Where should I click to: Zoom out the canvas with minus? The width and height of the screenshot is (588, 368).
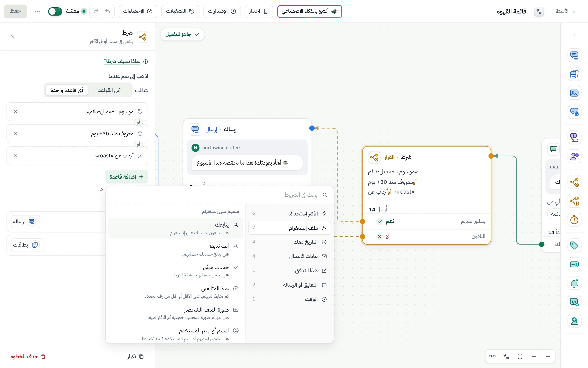coord(534,357)
